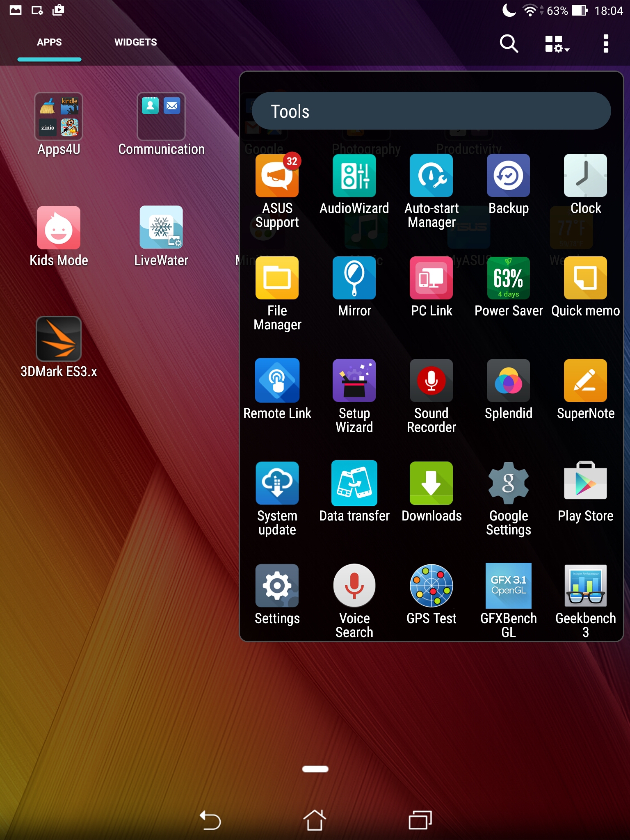Launch Geekbench 3
Image resolution: width=630 pixels, height=840 pixels.
586,586
